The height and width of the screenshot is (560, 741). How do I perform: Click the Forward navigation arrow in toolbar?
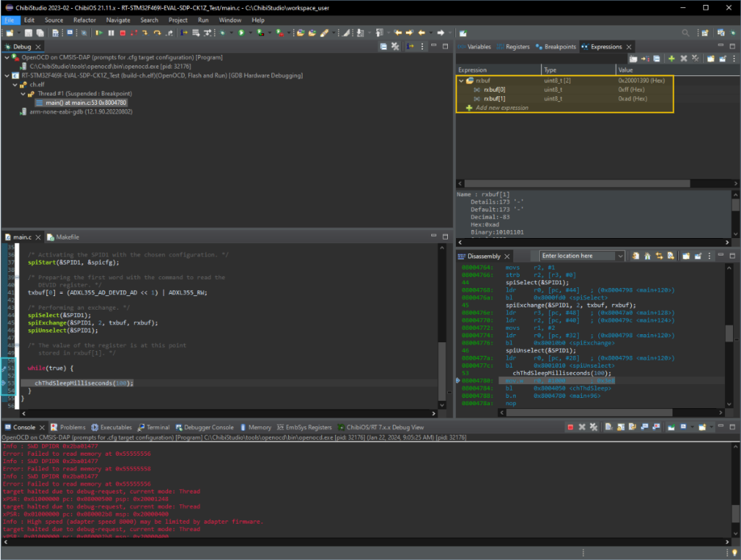(x=441, y=33)
